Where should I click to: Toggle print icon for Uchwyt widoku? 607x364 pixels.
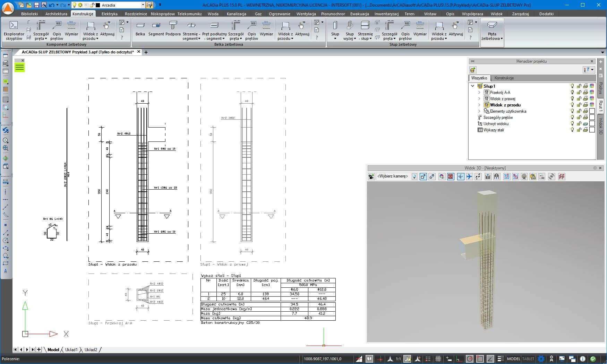click(x=585, y=123)
